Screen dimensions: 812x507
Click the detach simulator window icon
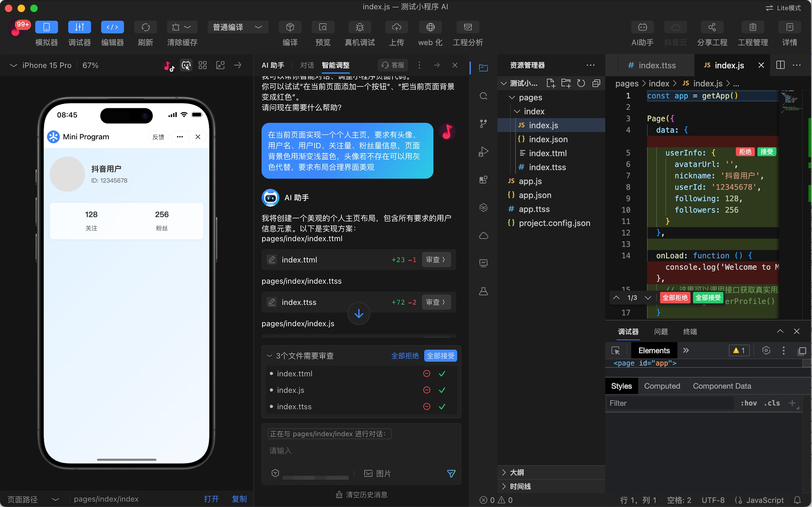click(220, 65)
